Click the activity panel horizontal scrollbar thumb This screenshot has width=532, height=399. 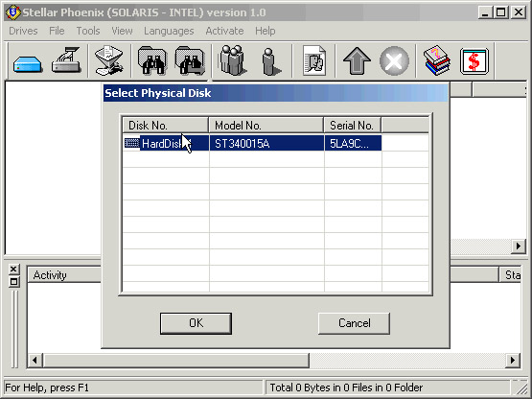(x=175, y=360)
